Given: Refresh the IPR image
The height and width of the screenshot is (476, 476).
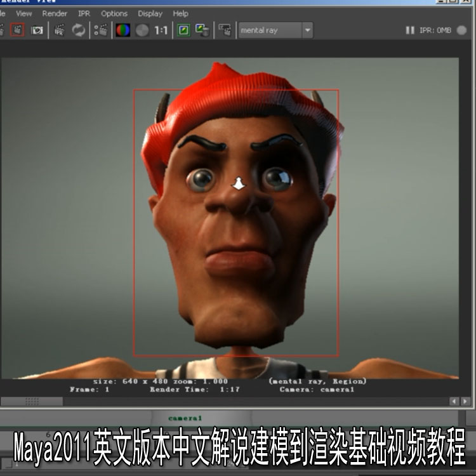Looking at the screenshot, I should coord(79,30).
